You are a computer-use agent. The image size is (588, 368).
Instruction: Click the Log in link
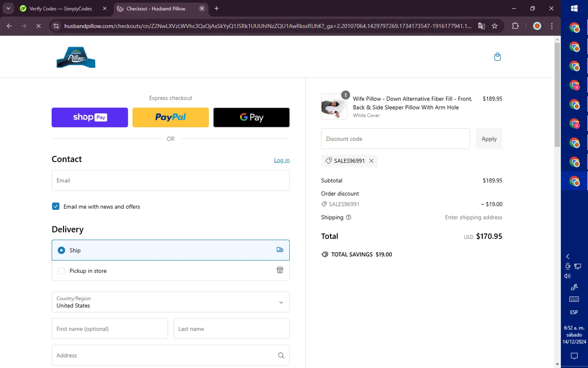click(x=281, y=160)
